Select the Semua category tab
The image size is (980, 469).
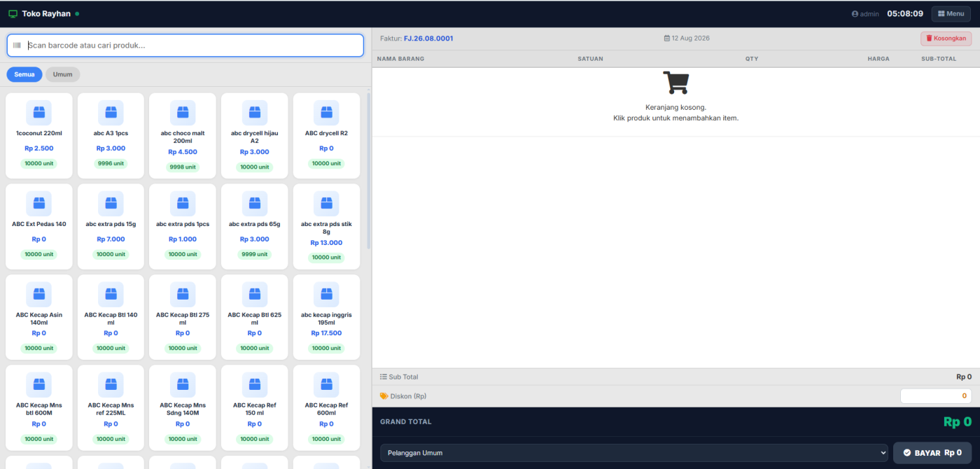pos(24,74)
